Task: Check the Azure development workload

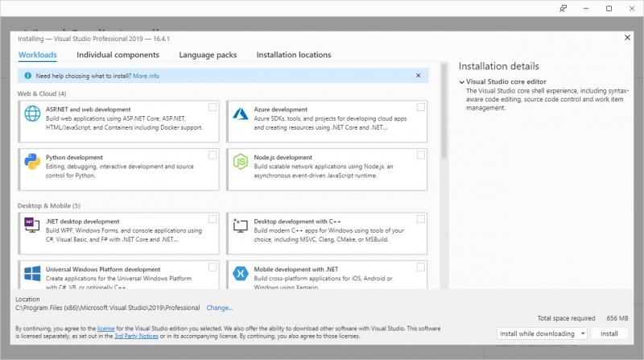Action: (x=420, y=107)
